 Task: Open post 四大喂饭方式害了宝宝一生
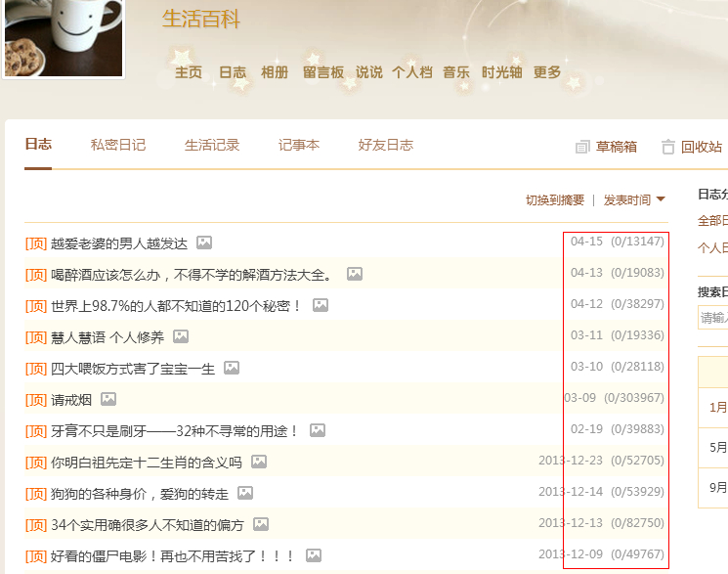coord(133,369)
